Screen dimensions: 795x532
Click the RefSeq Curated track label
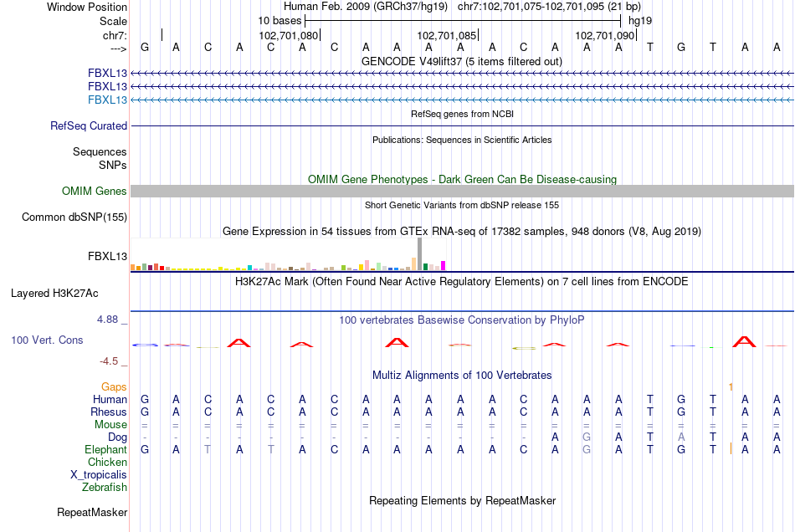[89, 125]
